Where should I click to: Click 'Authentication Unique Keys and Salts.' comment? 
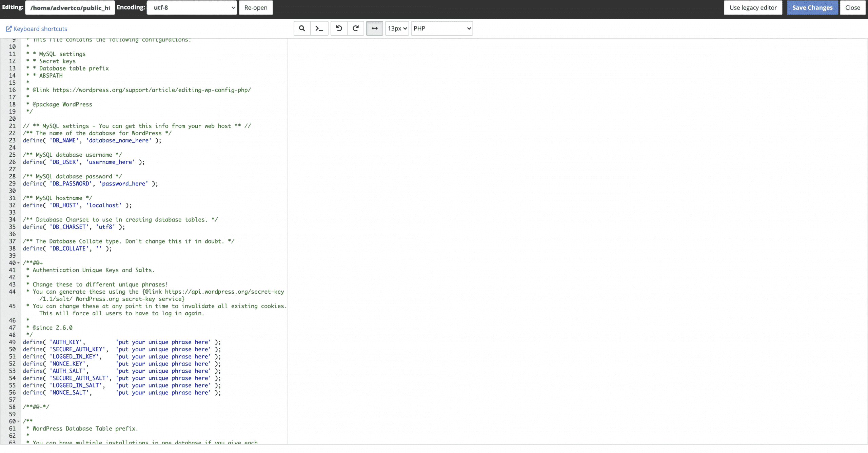point(94,270)
